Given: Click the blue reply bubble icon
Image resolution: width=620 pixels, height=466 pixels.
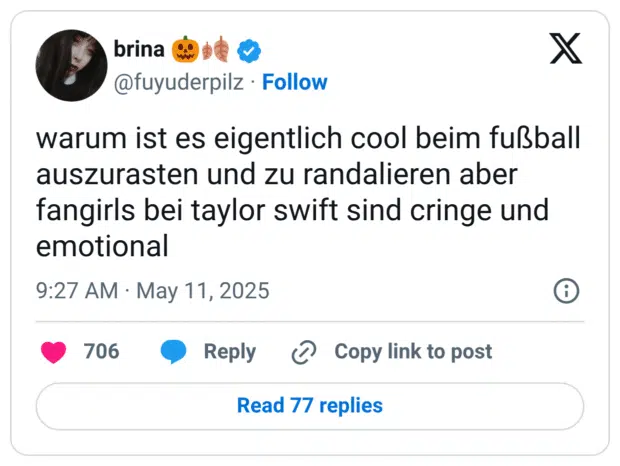Looking at the screenshot, I should coord(173,352).
